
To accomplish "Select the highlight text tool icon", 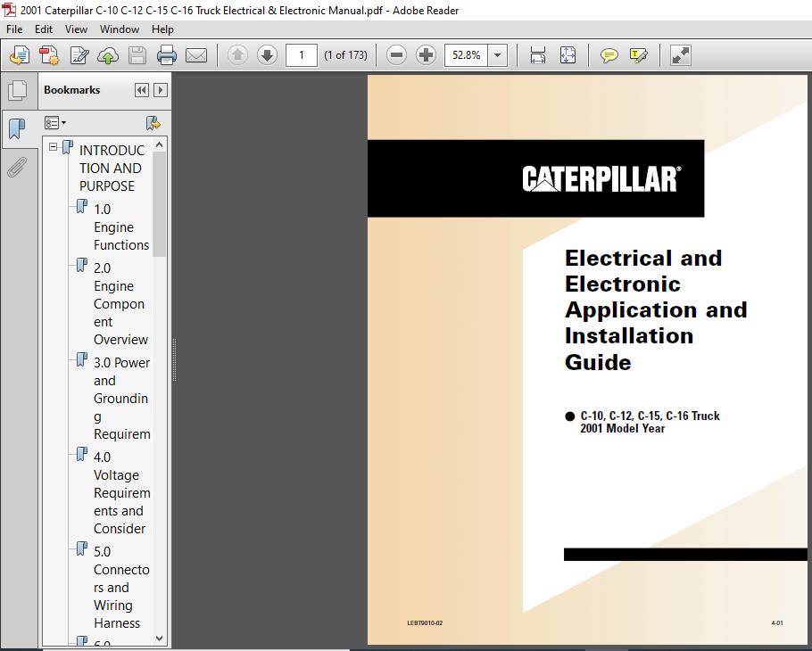I will click(x=639, y=55).
